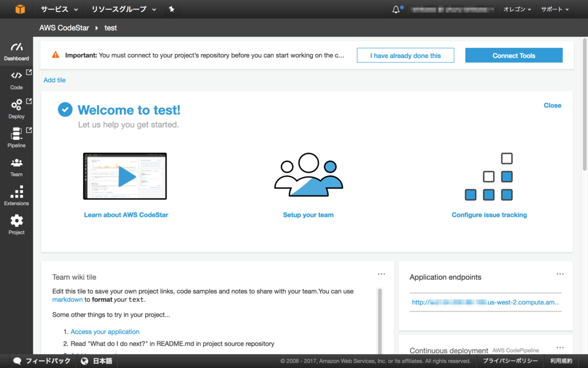
Task: Click the AWS orange cube logo
Action: 20,9
